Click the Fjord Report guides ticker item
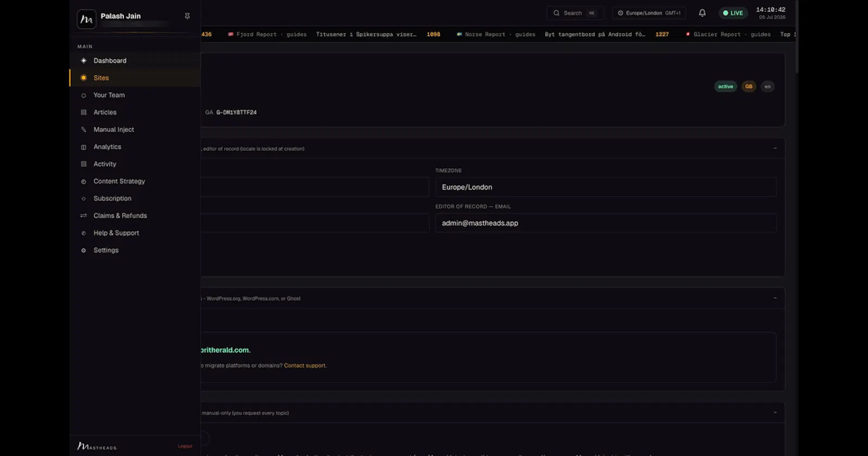This screenshot has height=456, width=868. tap(267, 34)
